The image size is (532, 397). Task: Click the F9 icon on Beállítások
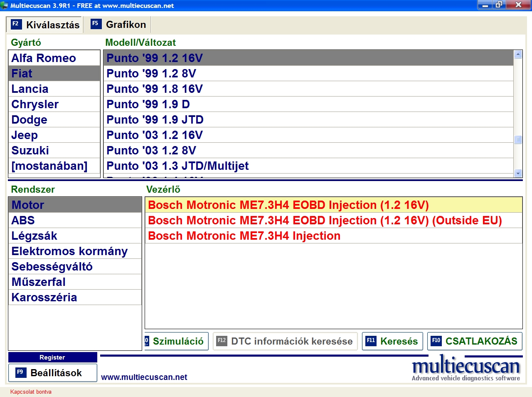pyautogui.click(x=20, y=372)
